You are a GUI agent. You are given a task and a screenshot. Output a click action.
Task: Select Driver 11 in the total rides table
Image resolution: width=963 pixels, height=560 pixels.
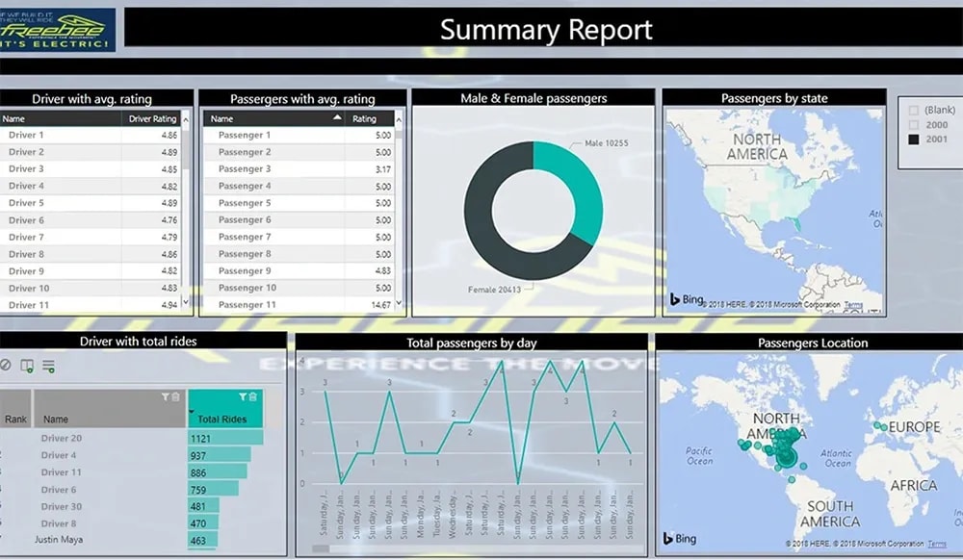tap(62, 472)
